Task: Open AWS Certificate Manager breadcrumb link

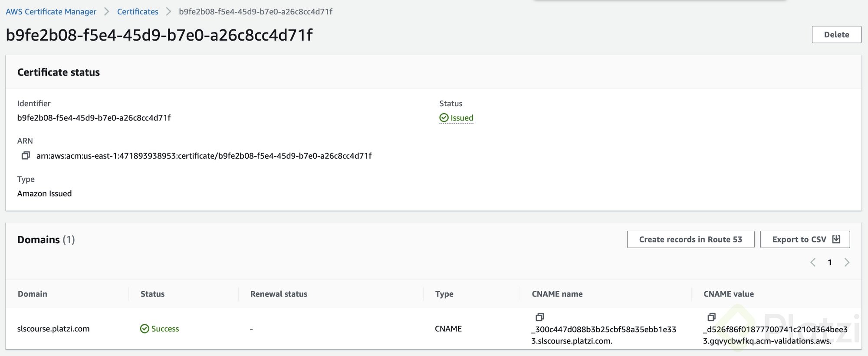Action: click(51, 12)
